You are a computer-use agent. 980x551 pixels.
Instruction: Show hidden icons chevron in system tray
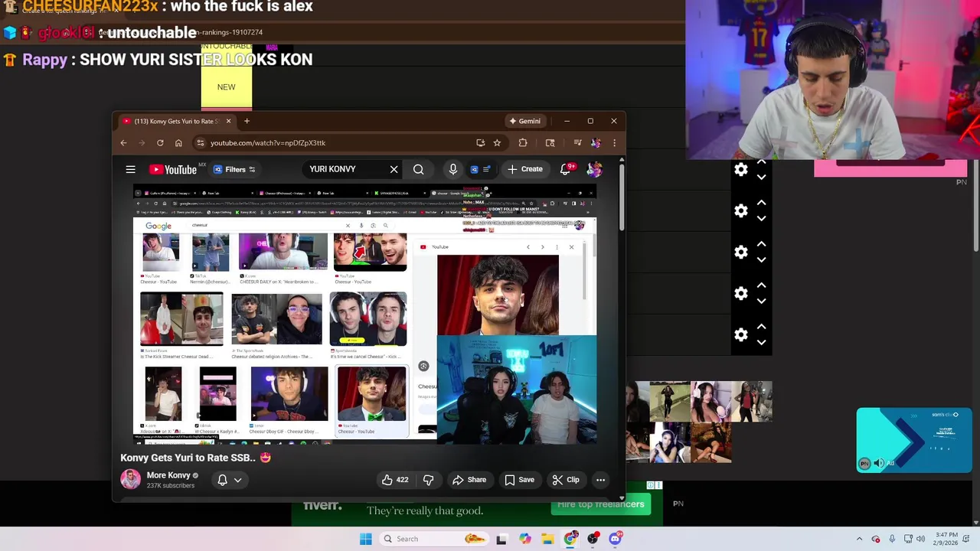859,539
